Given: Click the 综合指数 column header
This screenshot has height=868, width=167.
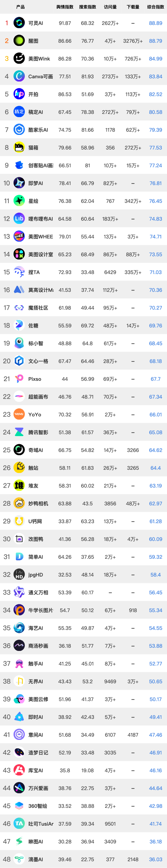Looking at the screenshot, I should (x=156, y=7).
